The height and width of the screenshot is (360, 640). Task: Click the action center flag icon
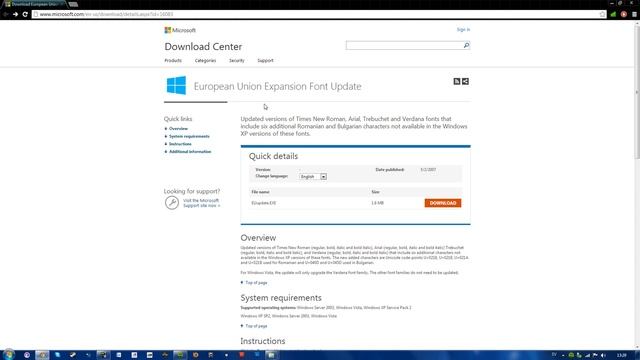pos(595,355)
